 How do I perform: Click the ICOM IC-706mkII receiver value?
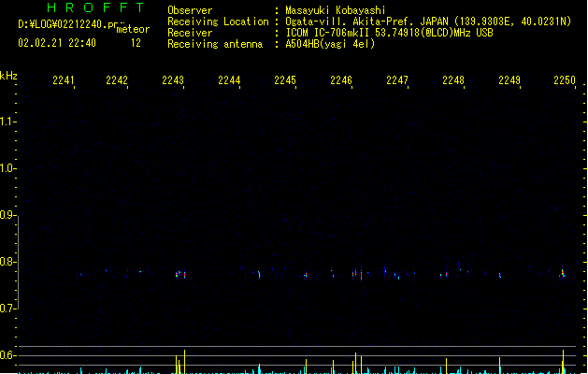click(x=328, y=33)
